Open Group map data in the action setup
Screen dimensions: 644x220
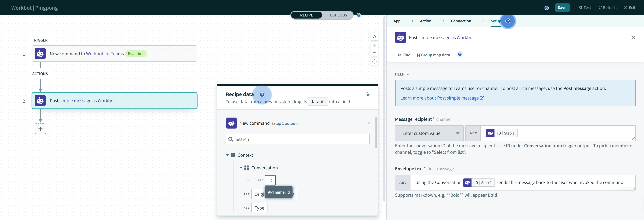pyautogui.click(x=433, y=55)
